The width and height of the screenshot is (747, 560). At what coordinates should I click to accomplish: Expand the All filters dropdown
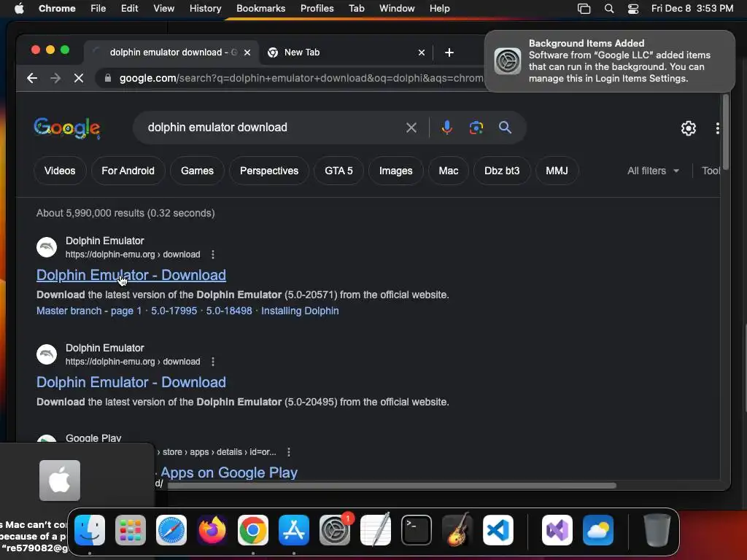point(653,171)
